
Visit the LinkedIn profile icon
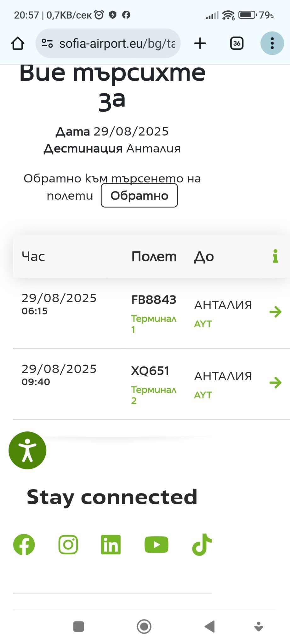[111, 545]
